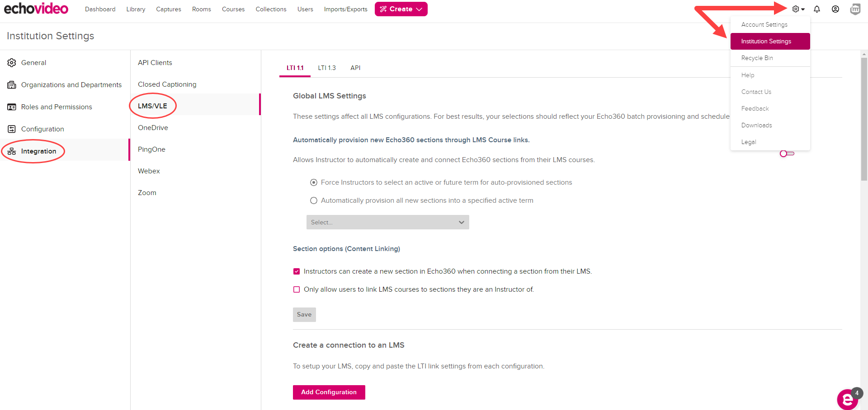
Task: Select Zoom integration
Action: tap(196, 193)
